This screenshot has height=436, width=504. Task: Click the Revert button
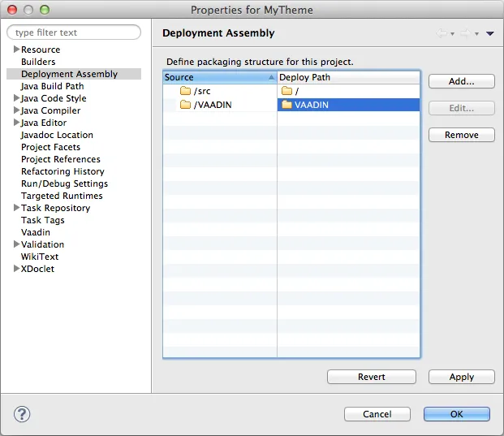[x=372, y=377]
